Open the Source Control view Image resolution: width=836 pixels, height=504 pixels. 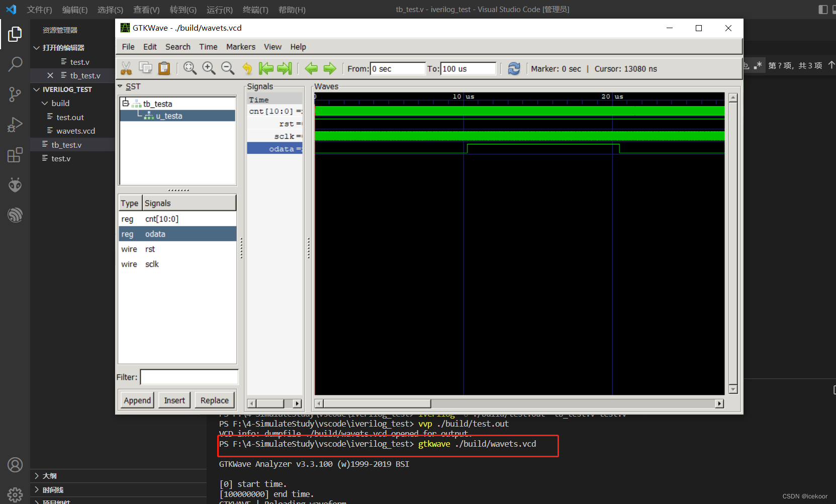(x=15, y=94)
